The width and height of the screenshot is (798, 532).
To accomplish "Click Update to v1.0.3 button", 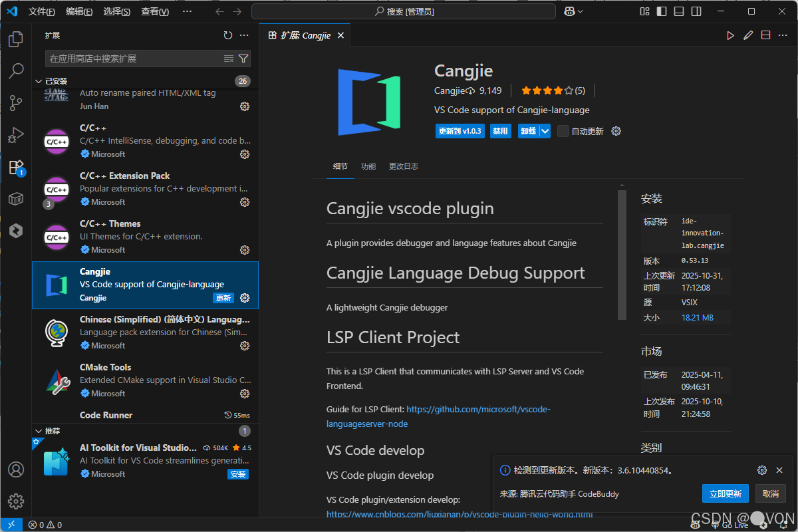I will pyautogui.click(x=460, y=131).
